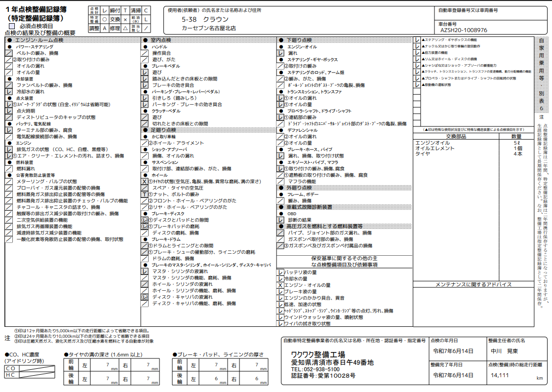Click the X box beside タイヤの状態
The height and width of the screenshot is (392, 552).
coord(144,182)
